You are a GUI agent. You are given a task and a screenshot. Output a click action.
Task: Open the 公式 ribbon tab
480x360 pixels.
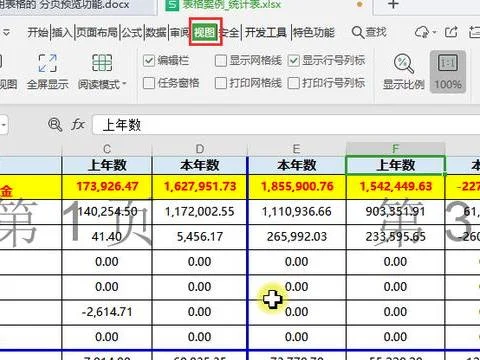(132, 33)
